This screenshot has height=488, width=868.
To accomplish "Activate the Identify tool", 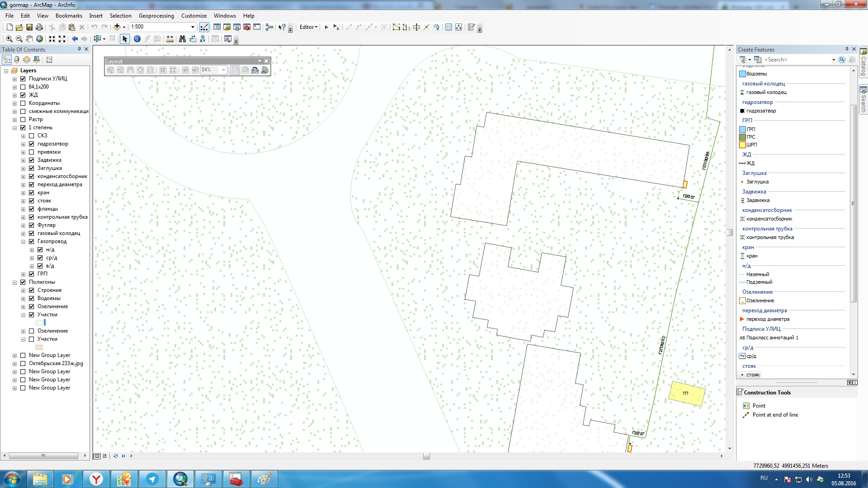I will (x=137, y=39).
